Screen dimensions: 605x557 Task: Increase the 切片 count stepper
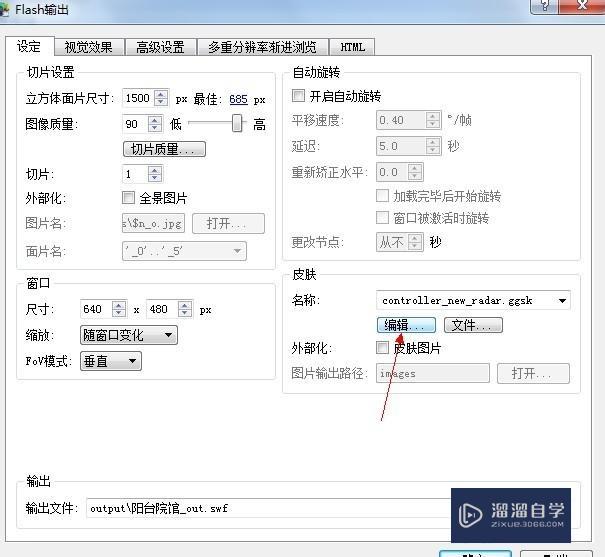[x=155, y=170]
